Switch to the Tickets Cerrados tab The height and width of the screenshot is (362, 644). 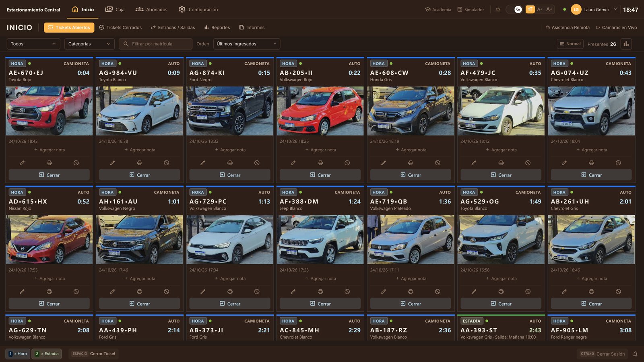point(120,28)
